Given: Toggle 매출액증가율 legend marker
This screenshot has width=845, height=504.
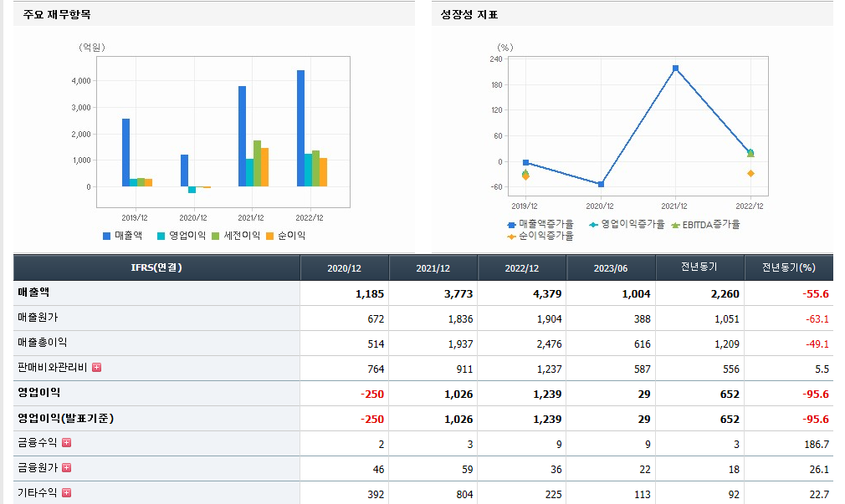Looking at the screenshot, I should 511,225.
